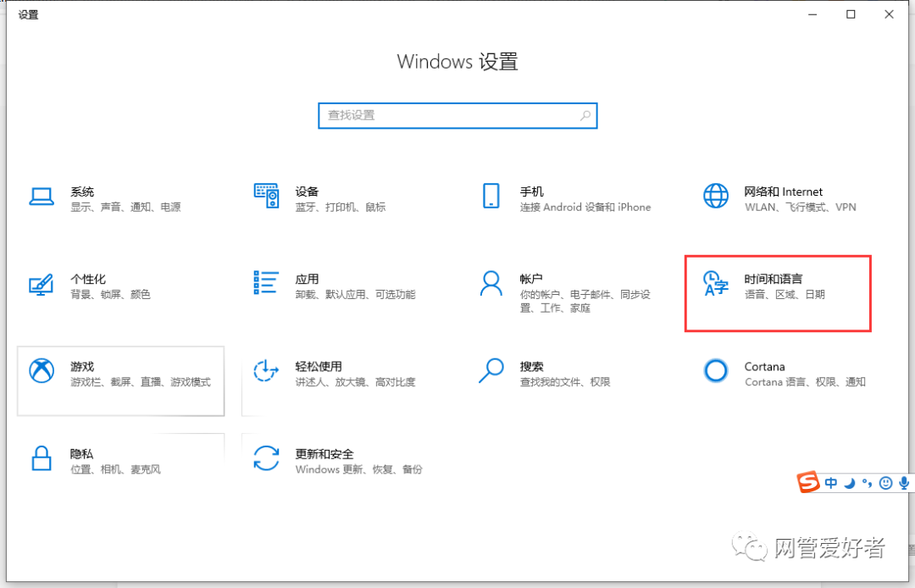Screen dimensions: 915x588
Task: Click the 更新和安全 refresh arrows icon
Action: point(266,458)
